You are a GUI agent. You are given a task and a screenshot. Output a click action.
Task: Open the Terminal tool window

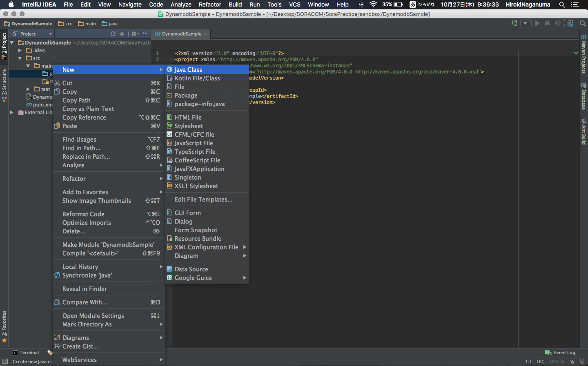pyautogui.click(x=28, y=353)
